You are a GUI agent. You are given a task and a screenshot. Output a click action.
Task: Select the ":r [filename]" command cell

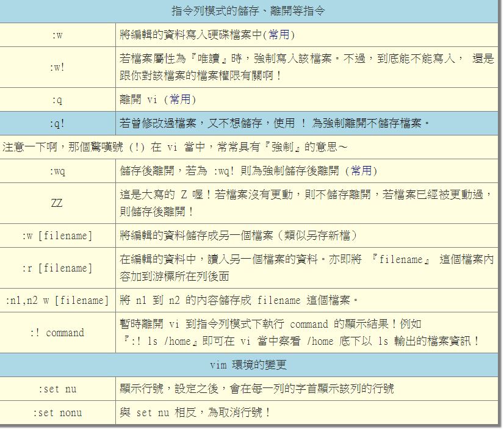click(x=57, y=268)
